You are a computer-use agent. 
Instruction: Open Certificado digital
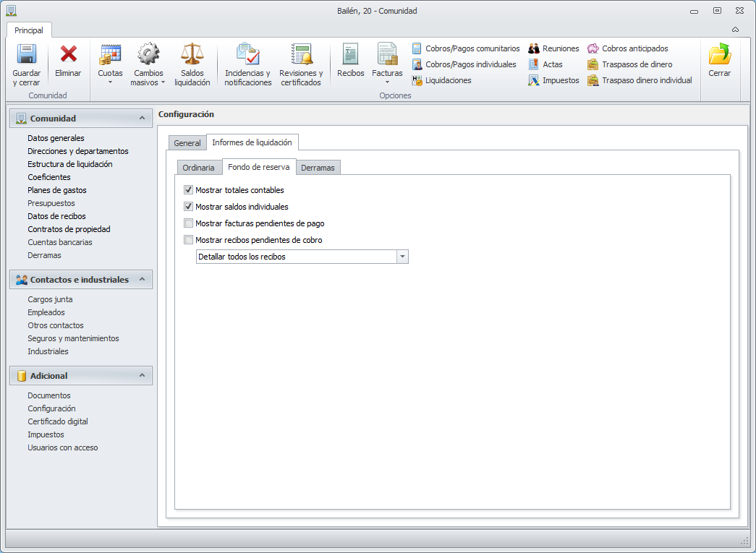(58, 421)
